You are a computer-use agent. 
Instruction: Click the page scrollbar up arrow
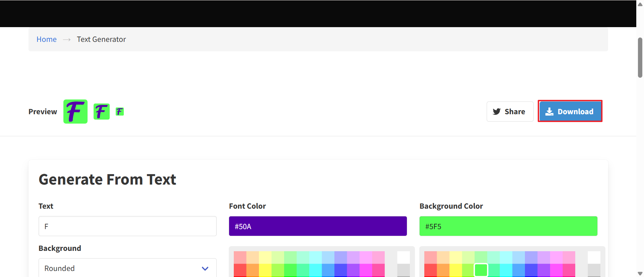pos(640,4)
